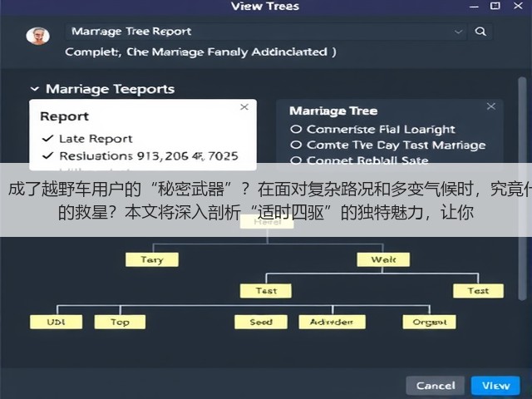Select the Seed tree node
Image resolution: width=532 pixels, height=399 pixels.
click(261, 322)
